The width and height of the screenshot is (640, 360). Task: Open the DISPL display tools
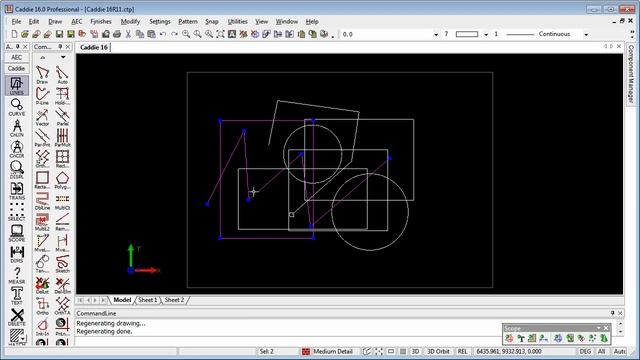(17, 170)
